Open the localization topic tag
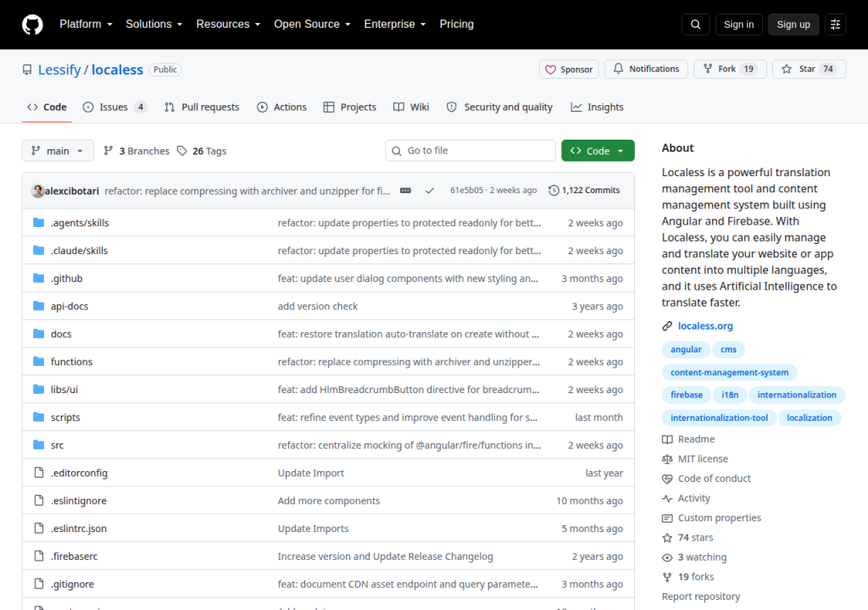868x610 pixels. [810, 418]
